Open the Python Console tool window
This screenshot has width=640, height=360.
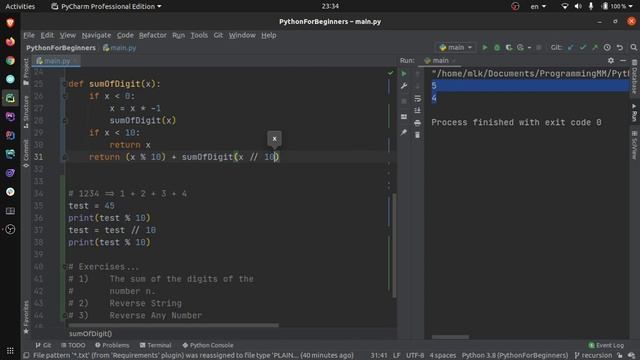point(208,345)
